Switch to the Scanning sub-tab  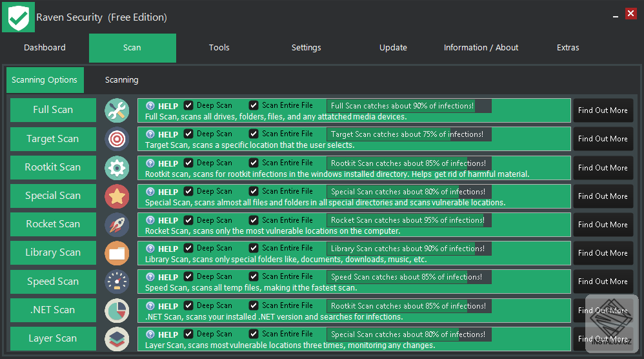pos(121,79)
